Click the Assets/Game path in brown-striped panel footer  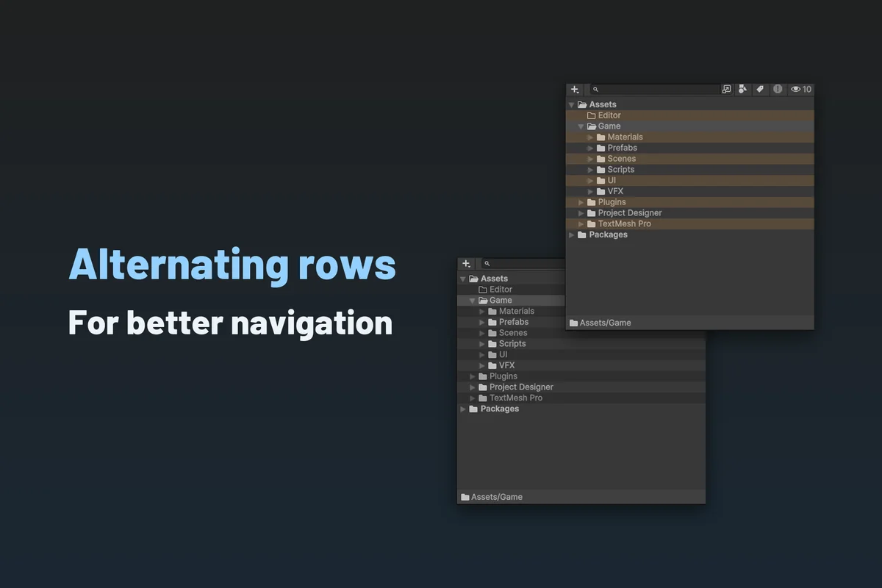tap(606, 323)
